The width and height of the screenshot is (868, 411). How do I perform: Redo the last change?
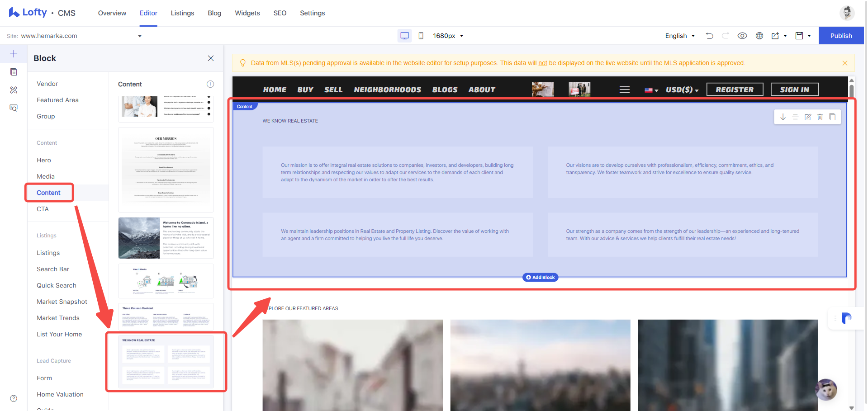(726, 36)
